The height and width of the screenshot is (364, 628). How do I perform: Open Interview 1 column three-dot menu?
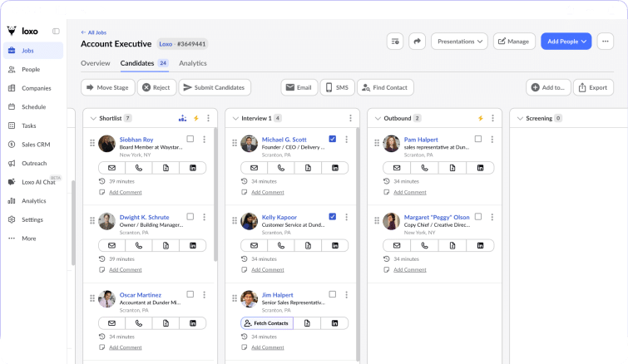point(350,118)
